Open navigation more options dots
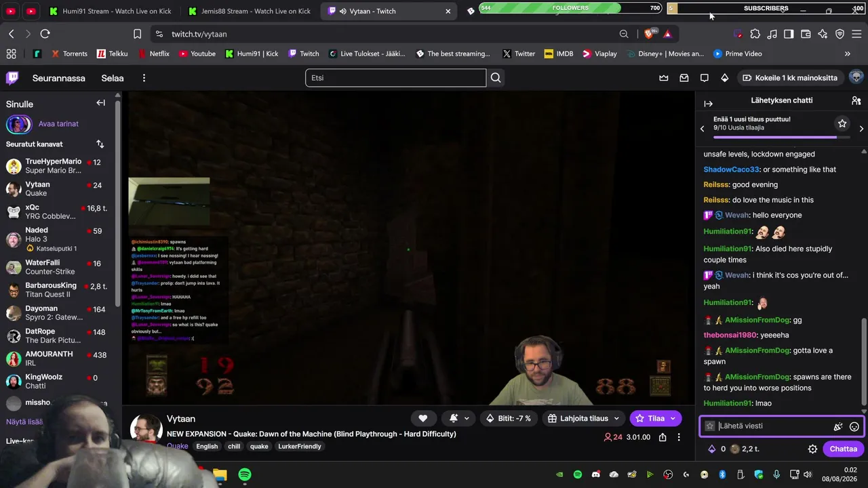Viewport: 868px width, 488px height. [144, 78]
